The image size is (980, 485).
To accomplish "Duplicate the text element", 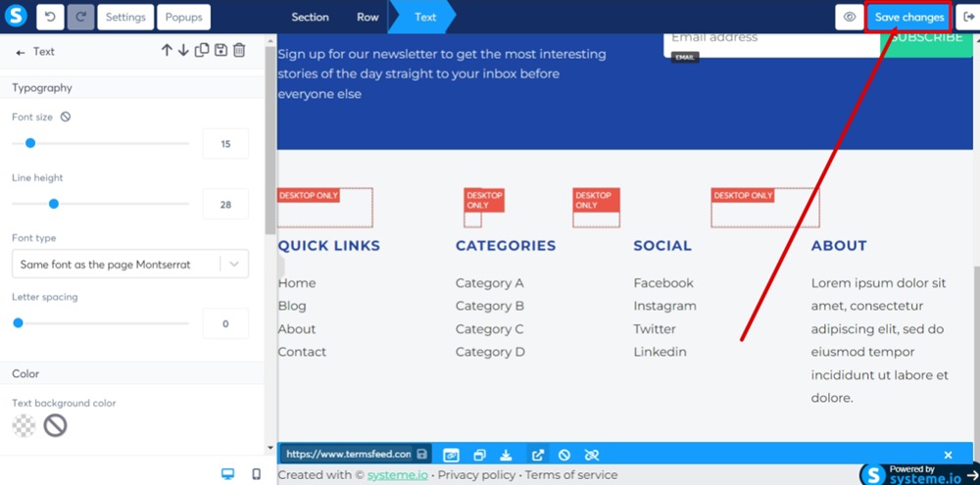I will tap(202, 51).
